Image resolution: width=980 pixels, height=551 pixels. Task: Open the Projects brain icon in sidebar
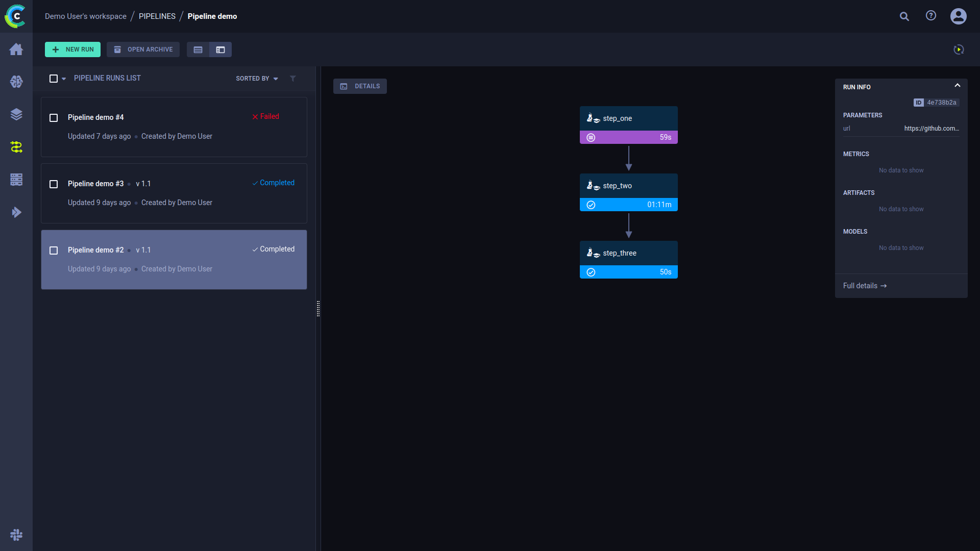[16, 82]
